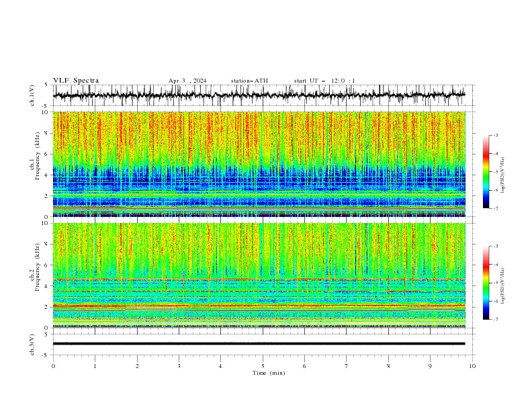532x411 pixels.
Task: Click time axis tick label "3"
Action: click(x=179, y=366)
